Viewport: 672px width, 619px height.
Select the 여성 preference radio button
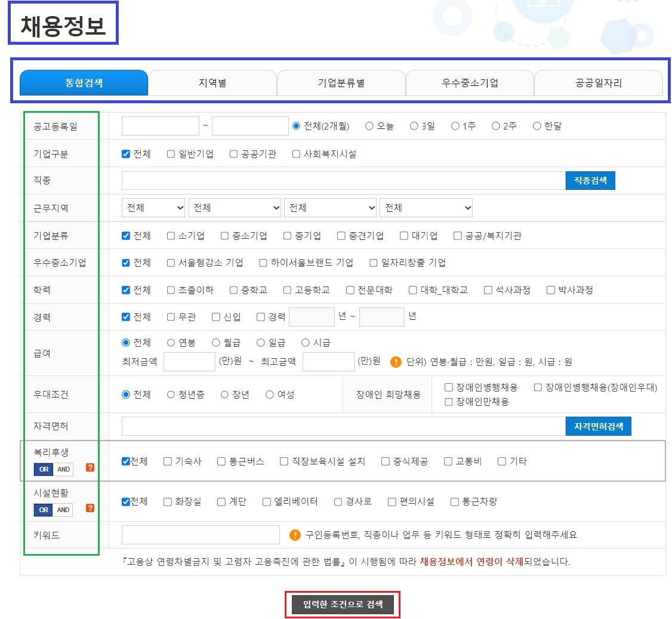pos(269,395)
